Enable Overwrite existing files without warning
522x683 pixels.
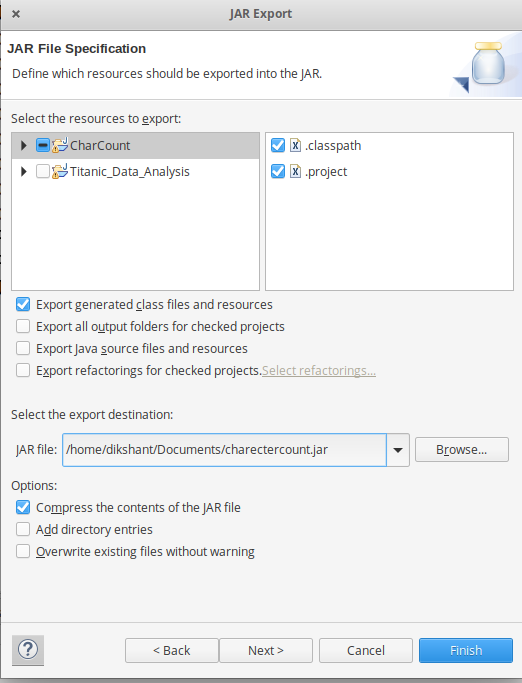23,551
